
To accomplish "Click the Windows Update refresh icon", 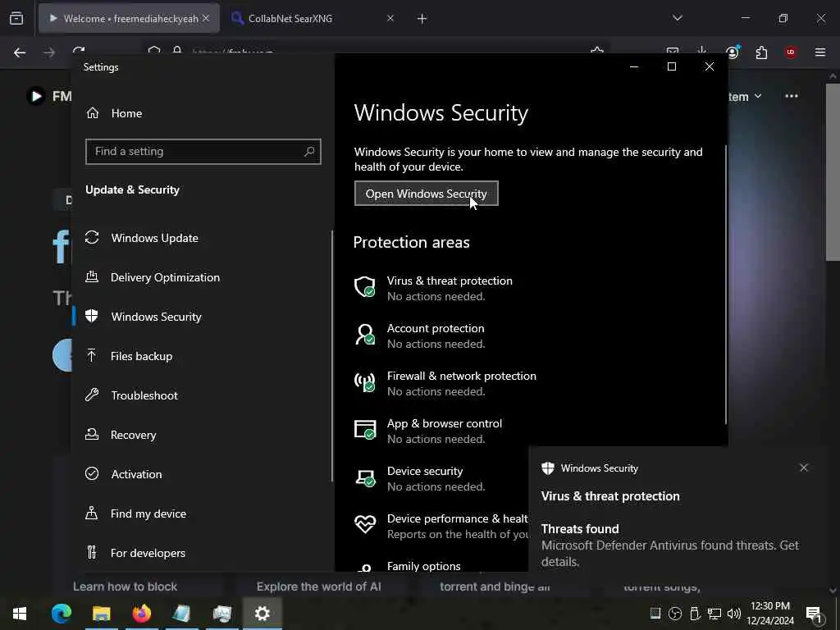I will pos(92,237).
